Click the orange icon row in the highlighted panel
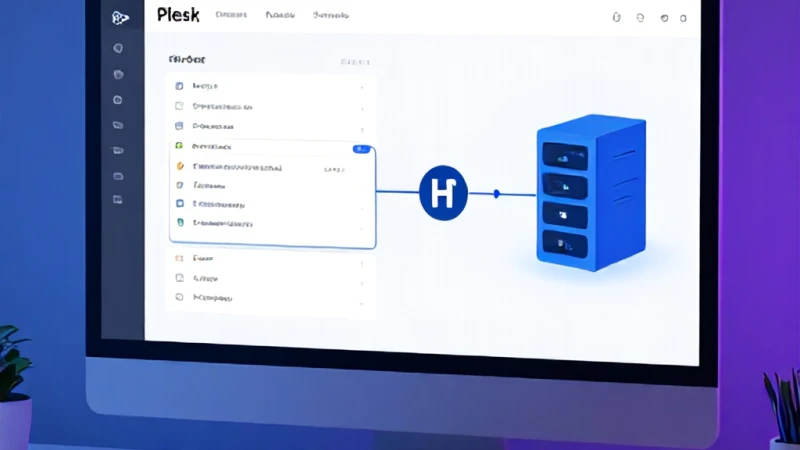 click(272, 167)
